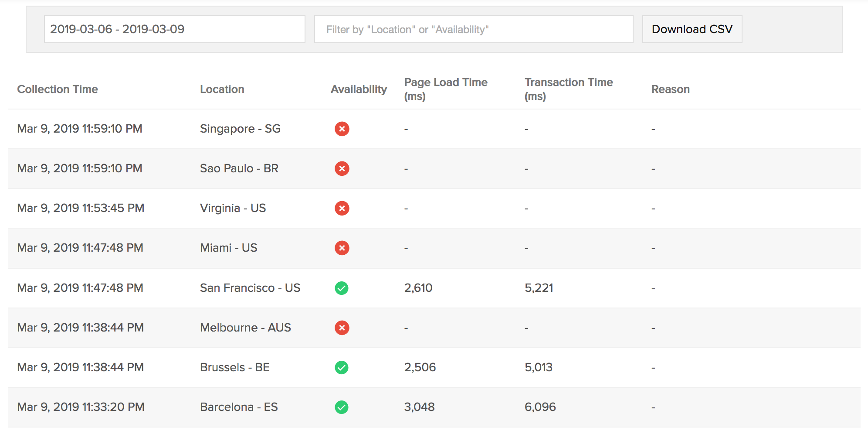Sort by Page Load Time (ms) header
The image size is (868, 431).
pyautogui.click(x=445, y=89)
